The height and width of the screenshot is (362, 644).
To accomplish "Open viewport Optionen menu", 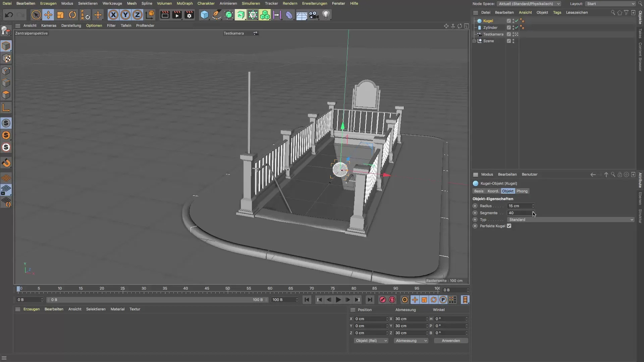I will coord(94,25).
